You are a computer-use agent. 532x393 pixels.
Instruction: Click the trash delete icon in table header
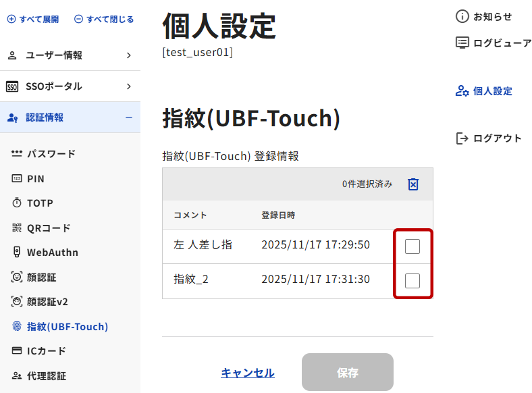[x=413, y=184]
